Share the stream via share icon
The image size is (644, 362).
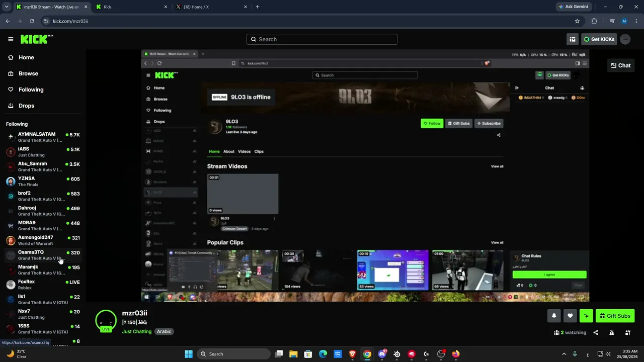(x=596, y=333)
